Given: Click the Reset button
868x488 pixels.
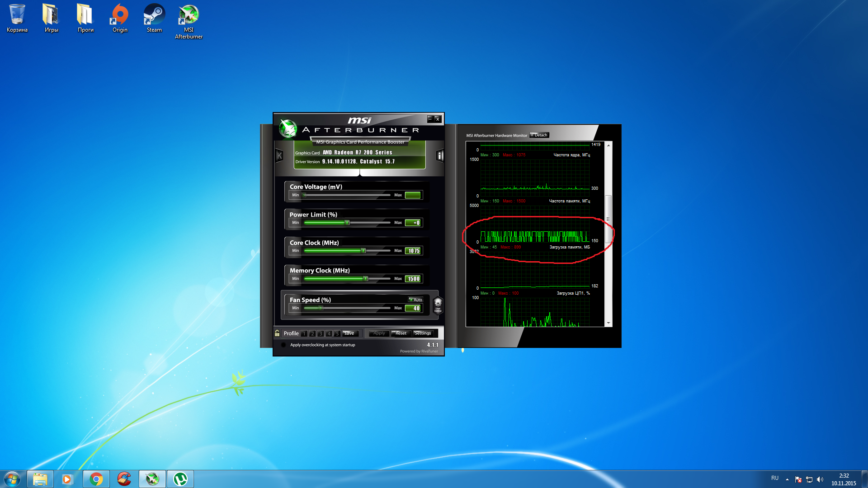Looking at the screenshot, I should (401, 333).
